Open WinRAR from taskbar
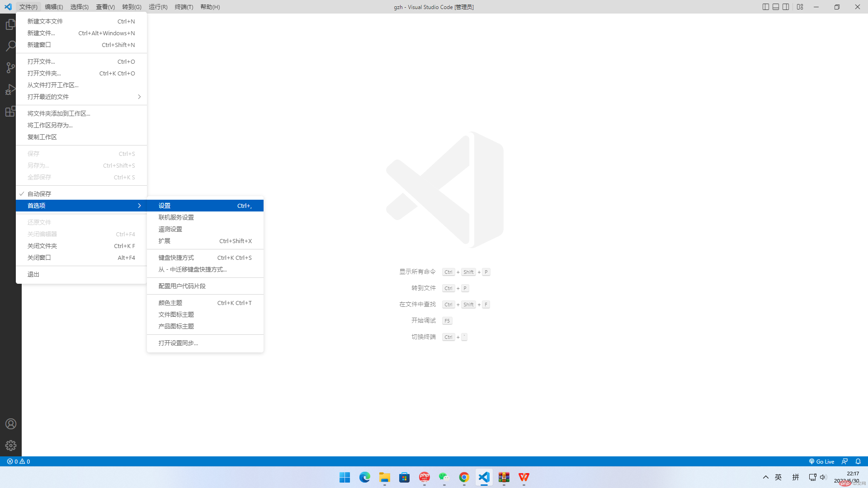This screenshot has width=868, height=488. pyautogui.click(x=504, y=477)
